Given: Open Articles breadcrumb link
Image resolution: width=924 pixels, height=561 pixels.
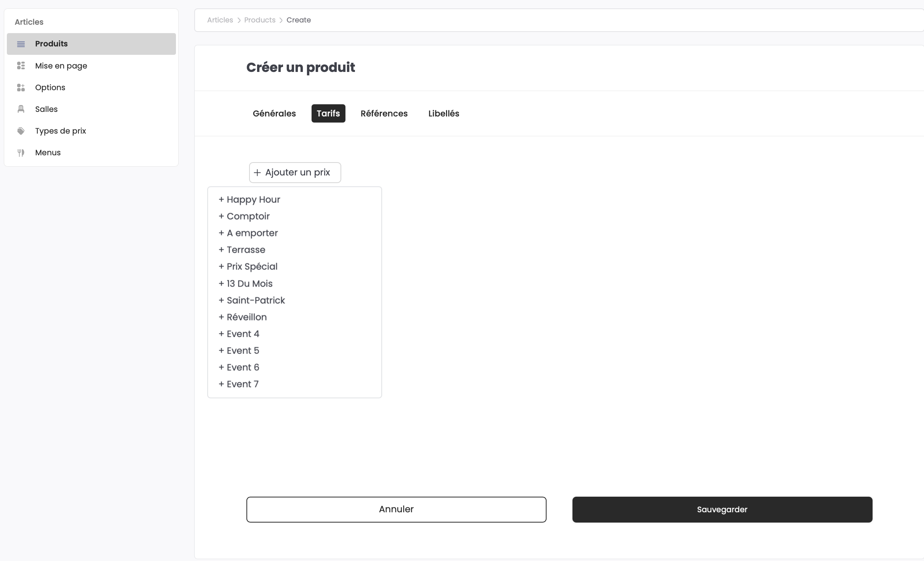Looking at the screenshot, I should [220, 20].
